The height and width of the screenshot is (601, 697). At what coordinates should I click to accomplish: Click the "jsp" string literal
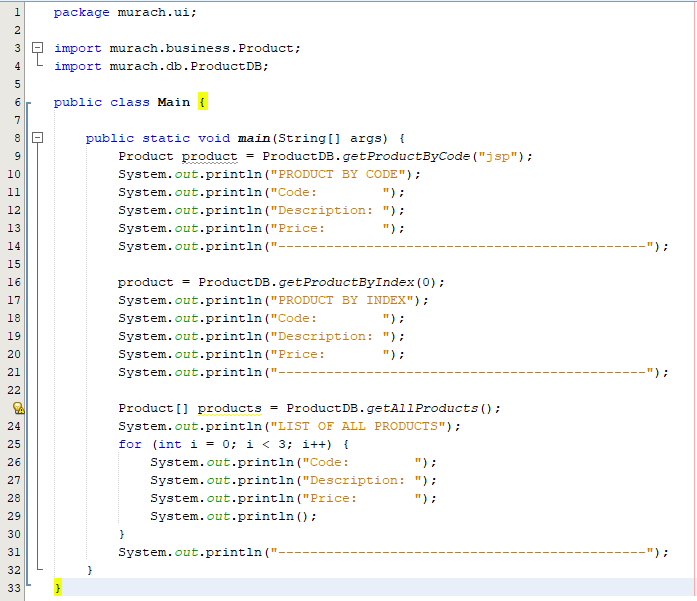[x=497, y=156]
